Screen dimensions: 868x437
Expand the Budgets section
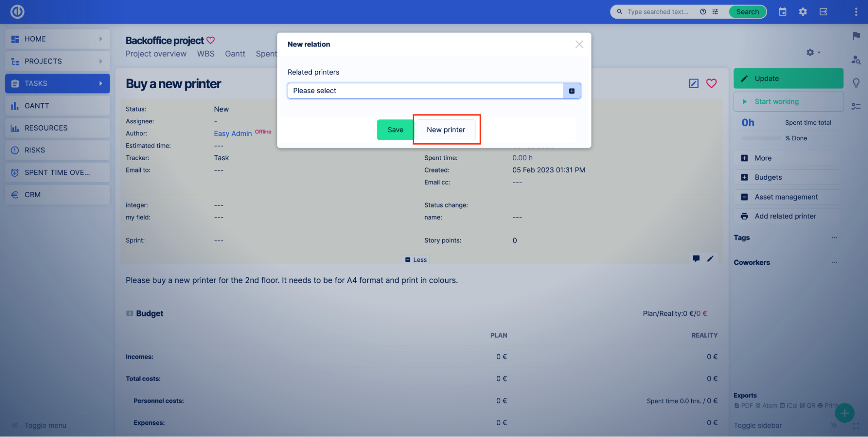pos(768,177)
